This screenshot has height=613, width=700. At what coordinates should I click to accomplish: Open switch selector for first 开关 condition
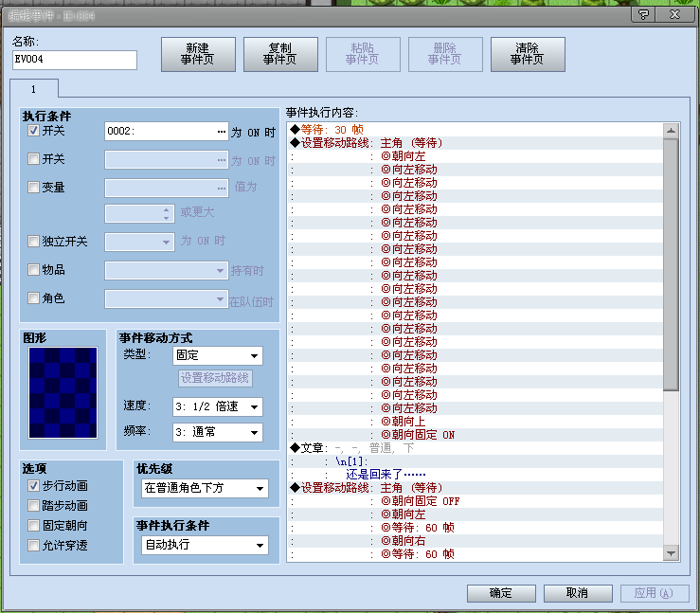point(222,132)
